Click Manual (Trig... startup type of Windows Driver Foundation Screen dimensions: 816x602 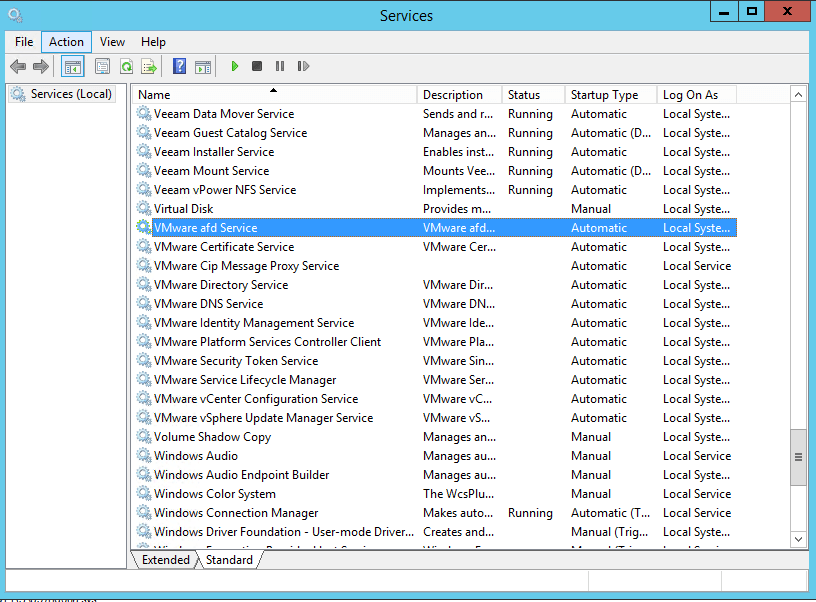[609, 532]
